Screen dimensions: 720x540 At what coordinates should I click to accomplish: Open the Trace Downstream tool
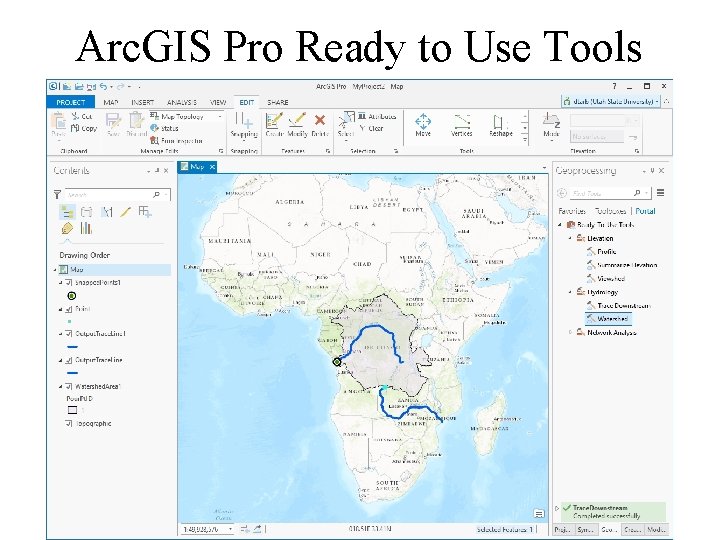pyautogui.click(x=624, y=305)
